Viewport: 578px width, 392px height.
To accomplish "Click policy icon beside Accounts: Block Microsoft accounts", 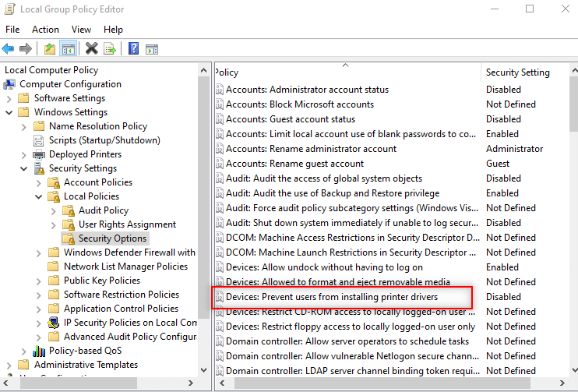I will point(220,104).
